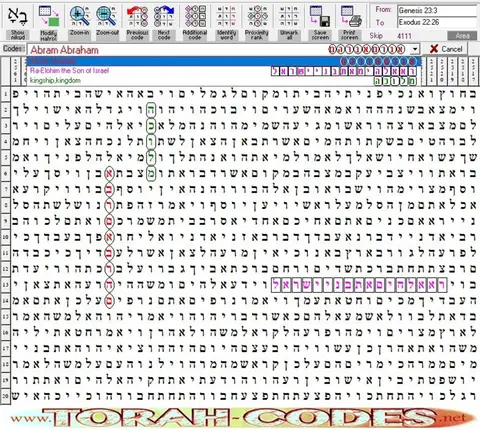Screen dimensions: 480x430
Task: Click the Show nikud icon
Action: tap(17, 16)
